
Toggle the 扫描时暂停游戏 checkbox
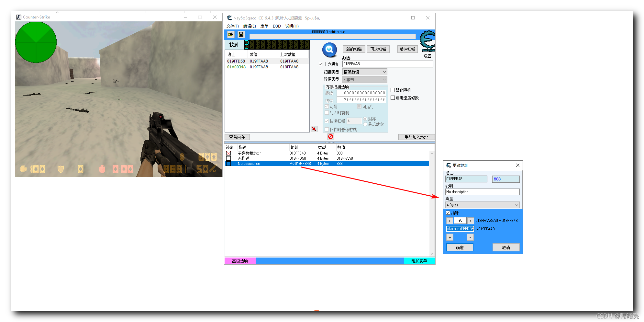tap(327, 130)
